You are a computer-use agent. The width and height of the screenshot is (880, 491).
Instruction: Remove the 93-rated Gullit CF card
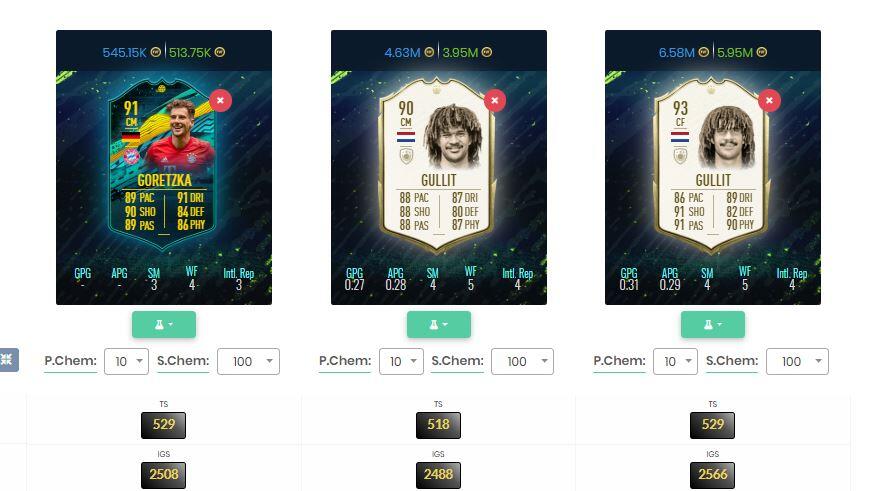pos(769,100)
